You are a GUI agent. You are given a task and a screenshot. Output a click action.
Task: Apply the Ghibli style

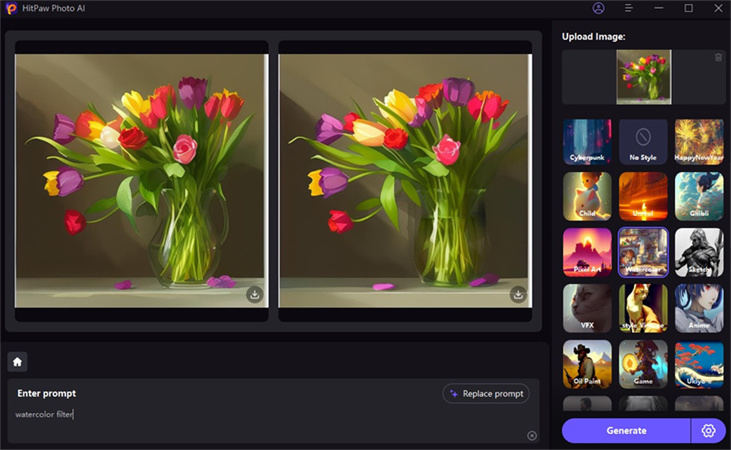click(x=699, y=196)
